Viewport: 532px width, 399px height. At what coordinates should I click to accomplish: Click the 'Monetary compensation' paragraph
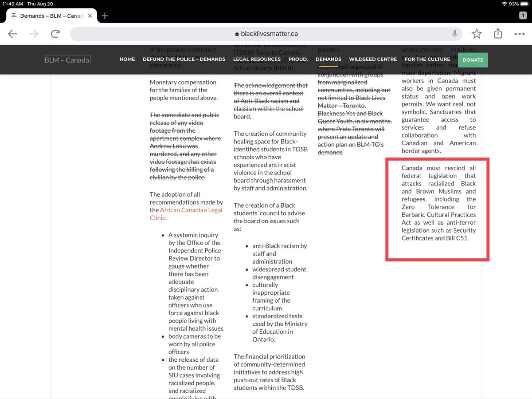[184, 90]
